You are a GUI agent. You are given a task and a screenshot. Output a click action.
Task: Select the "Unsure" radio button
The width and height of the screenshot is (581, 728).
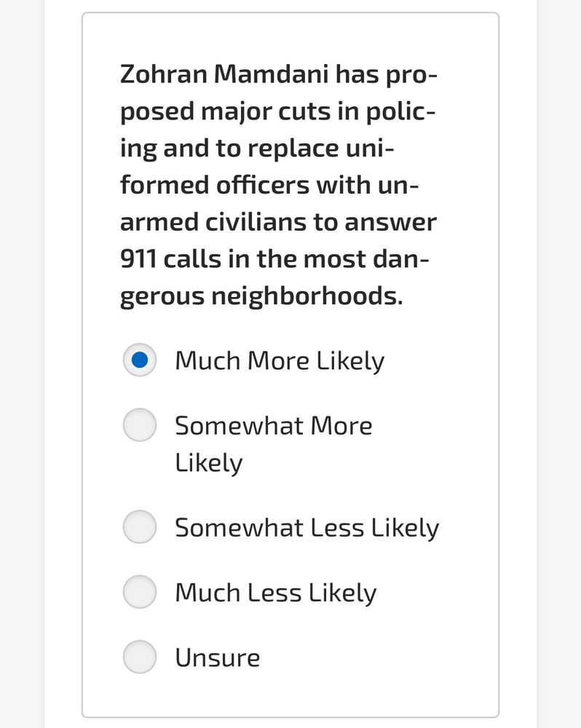tap(139, 657)
